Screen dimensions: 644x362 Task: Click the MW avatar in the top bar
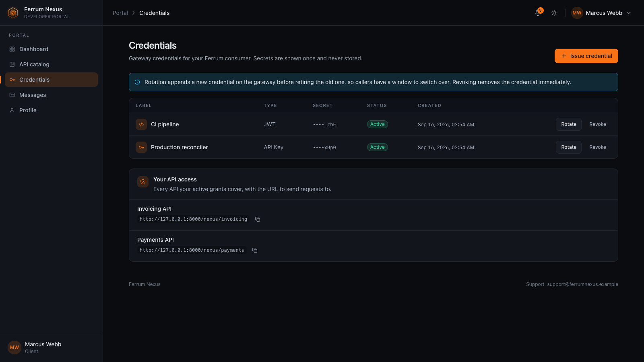pos(577,13)
